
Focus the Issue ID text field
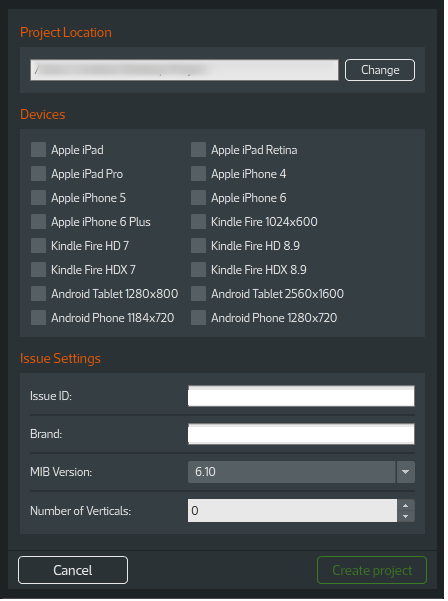[301, 396]
